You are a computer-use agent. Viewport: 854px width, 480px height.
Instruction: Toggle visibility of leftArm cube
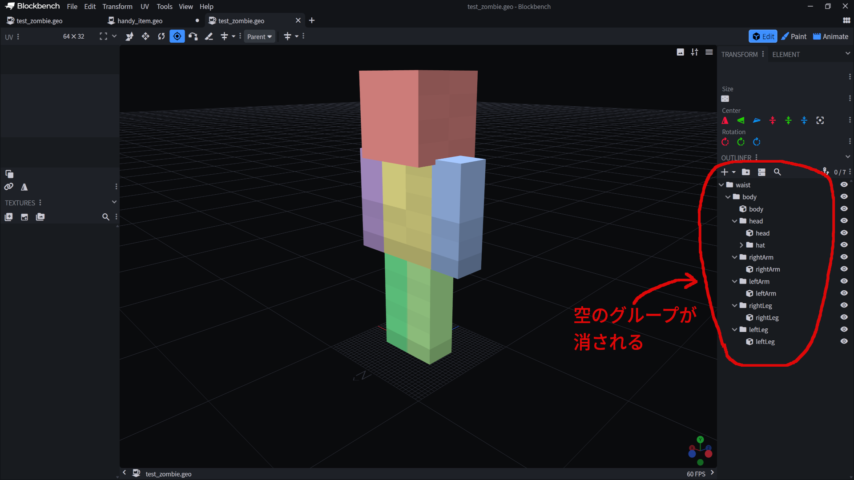click(844, 293)
